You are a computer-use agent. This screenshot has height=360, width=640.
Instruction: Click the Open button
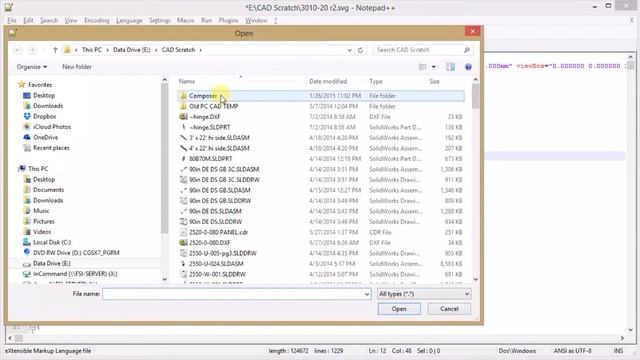pyautogui.click(x=399, y=309)
